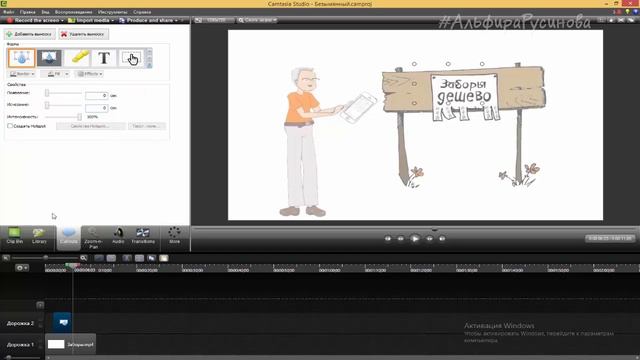Select the hotspot hand-cursor callout shape
The height and width of the screenshot is (360, 640).
point(131,58)
